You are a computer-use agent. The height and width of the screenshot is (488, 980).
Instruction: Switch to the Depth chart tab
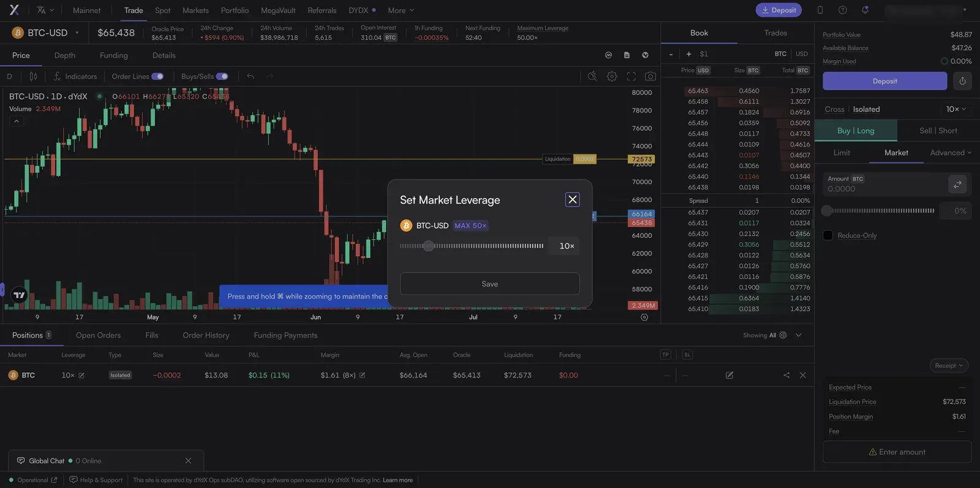65,55
